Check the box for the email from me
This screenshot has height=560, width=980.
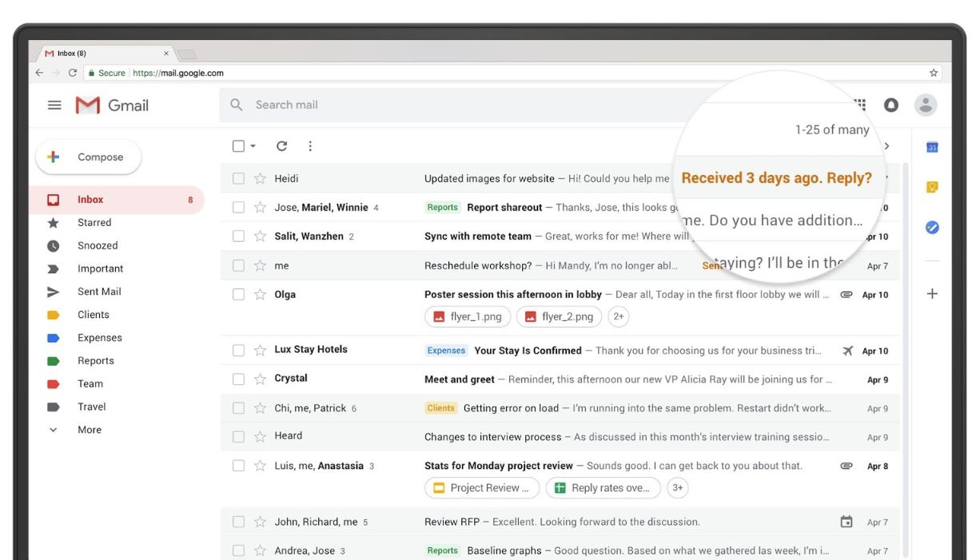[x=238, y=266]
